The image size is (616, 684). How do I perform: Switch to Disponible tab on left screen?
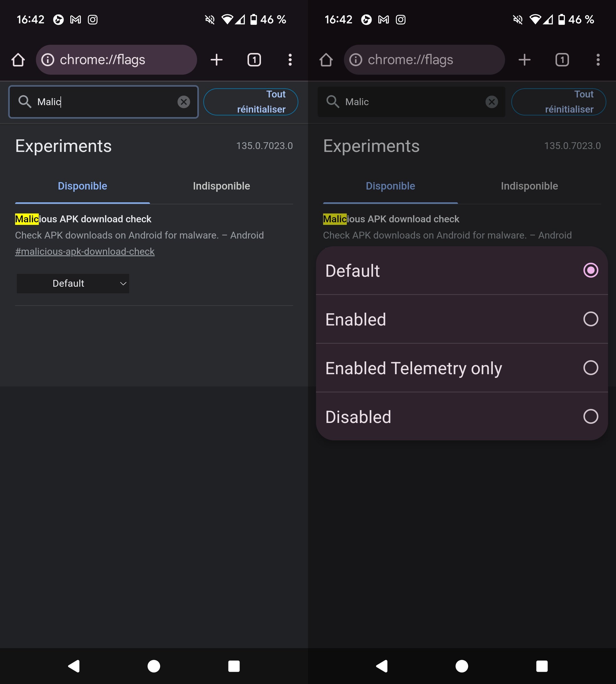82,186
